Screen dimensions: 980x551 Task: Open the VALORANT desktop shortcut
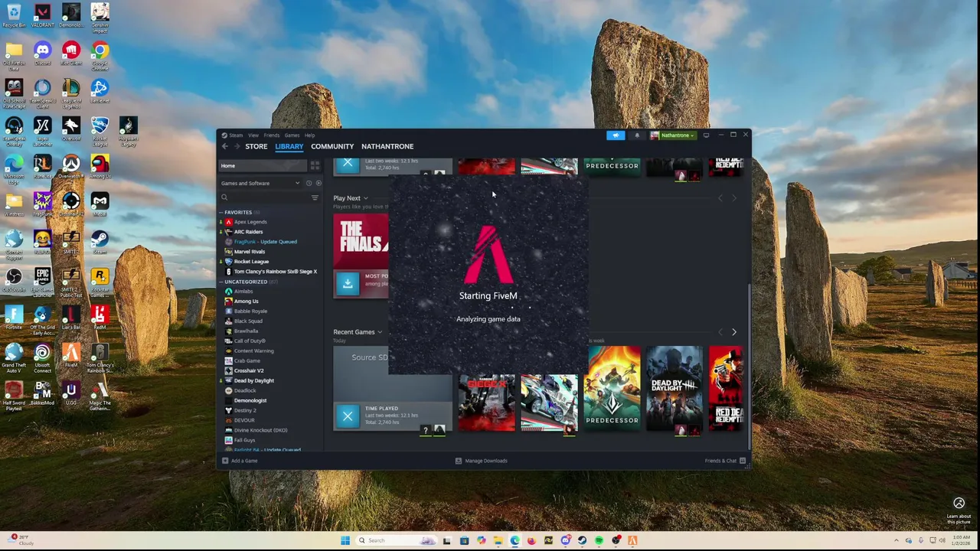click(42, 16)
